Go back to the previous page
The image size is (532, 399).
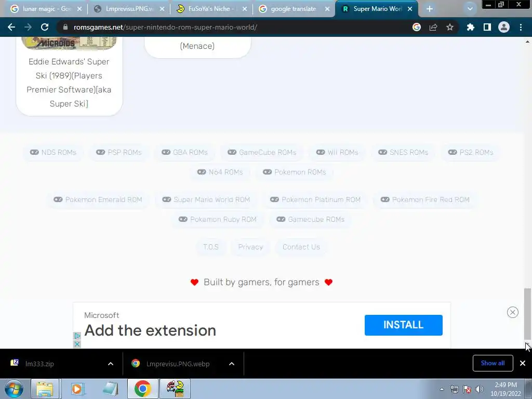coord(11,27)
